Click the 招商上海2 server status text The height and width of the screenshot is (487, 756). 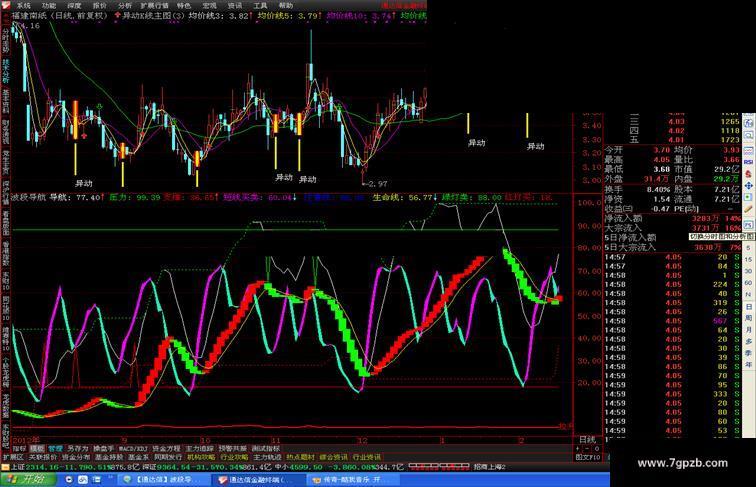point(490,467)
